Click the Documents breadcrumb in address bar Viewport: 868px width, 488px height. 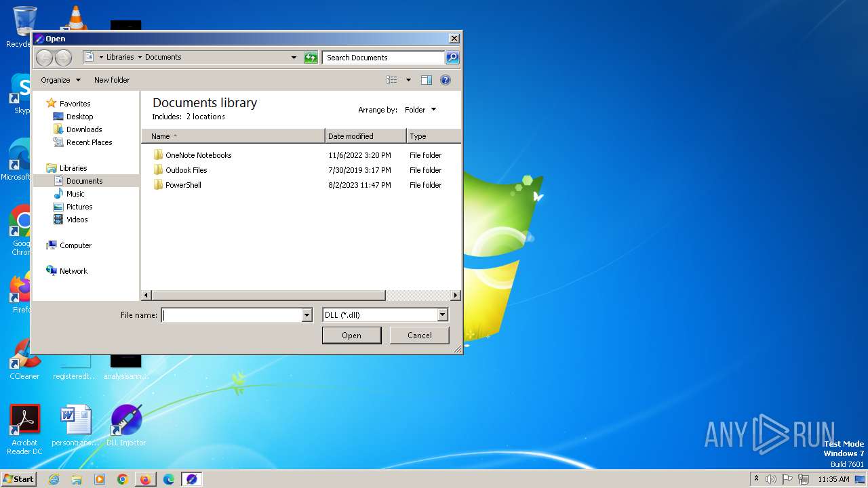[x=163, y=58]
